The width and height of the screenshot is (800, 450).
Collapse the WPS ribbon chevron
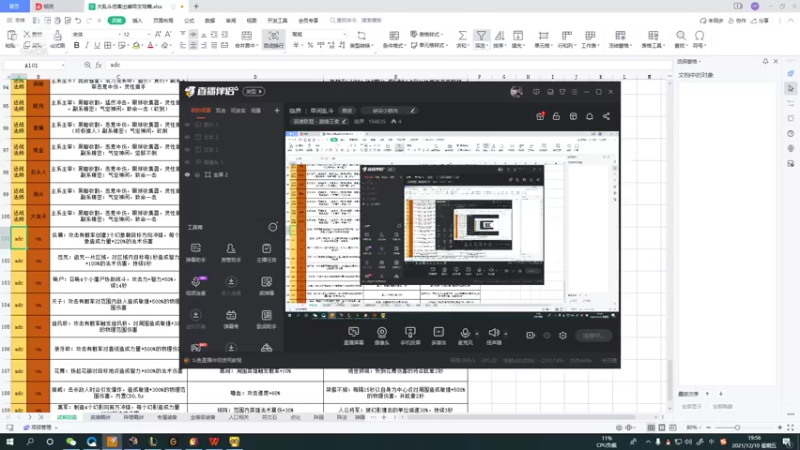click(791, 20)
